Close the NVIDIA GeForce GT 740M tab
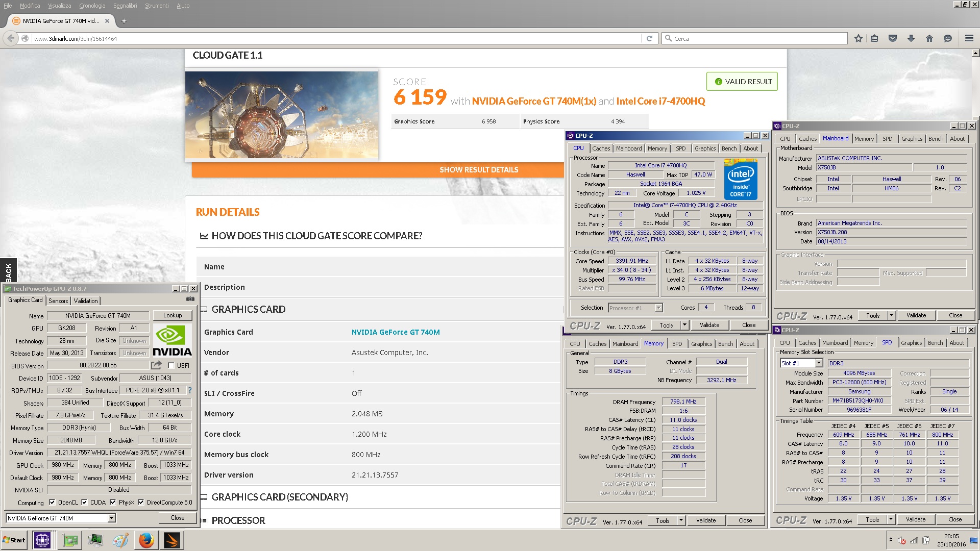 point(107,21)
